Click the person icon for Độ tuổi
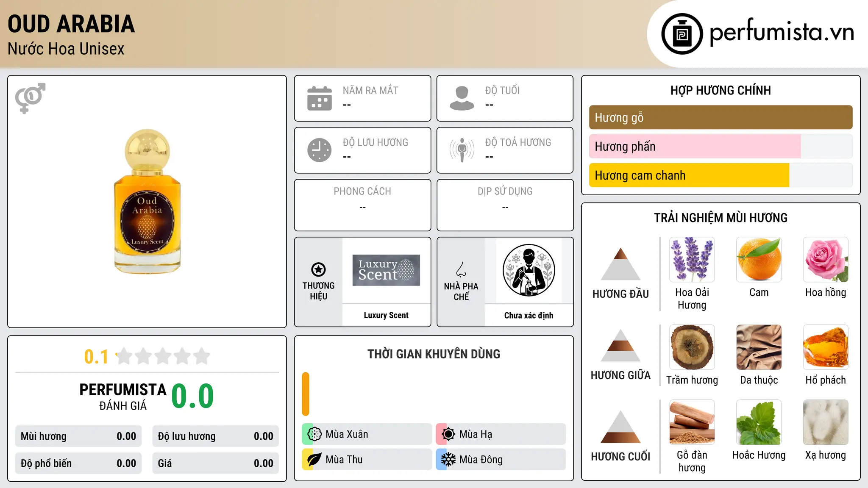Image resolution: width=868 pixels, height=488 pixels. point(462,98)
